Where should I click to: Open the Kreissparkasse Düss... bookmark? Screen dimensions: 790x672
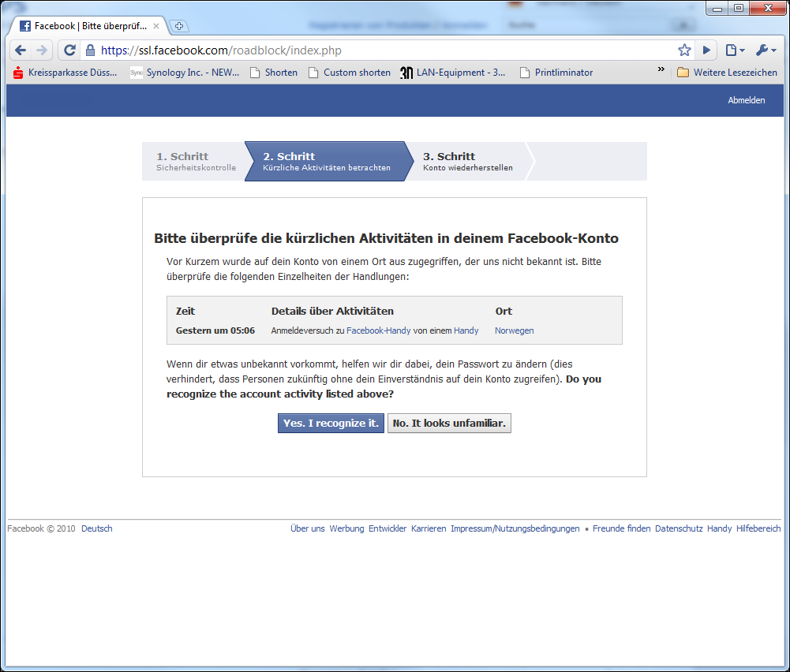(65, 73)
